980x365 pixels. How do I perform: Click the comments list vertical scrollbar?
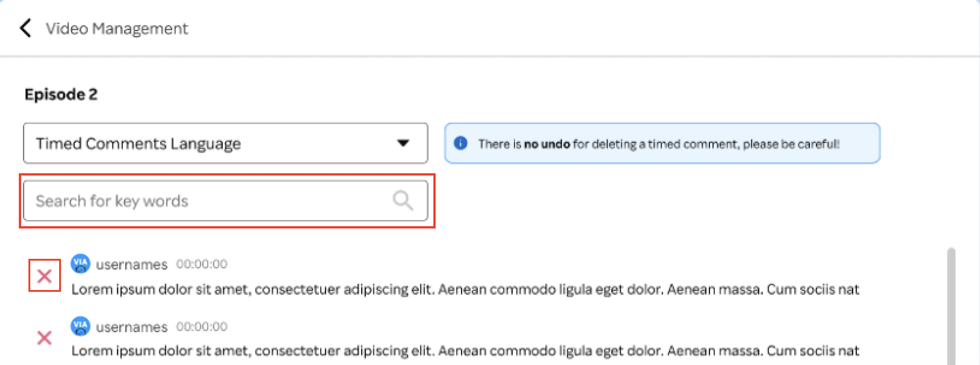coord(951,306)
